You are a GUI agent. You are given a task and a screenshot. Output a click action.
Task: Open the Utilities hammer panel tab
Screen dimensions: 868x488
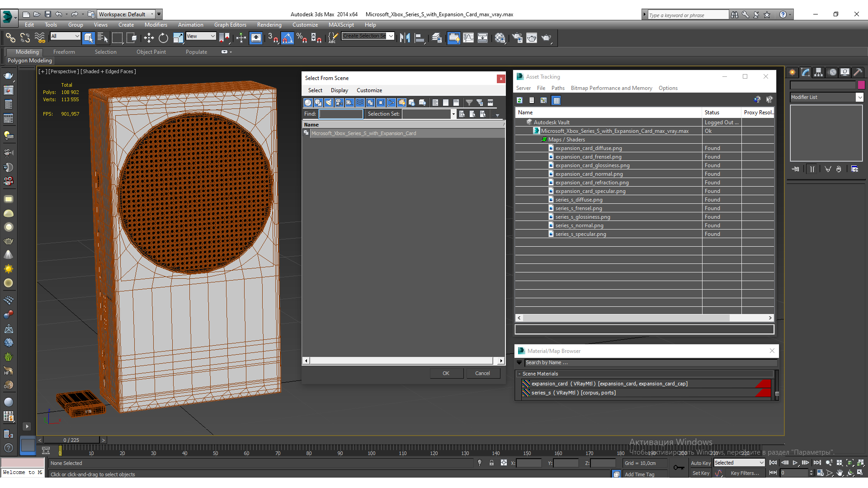pyautogui.click(x=858, y=72)
